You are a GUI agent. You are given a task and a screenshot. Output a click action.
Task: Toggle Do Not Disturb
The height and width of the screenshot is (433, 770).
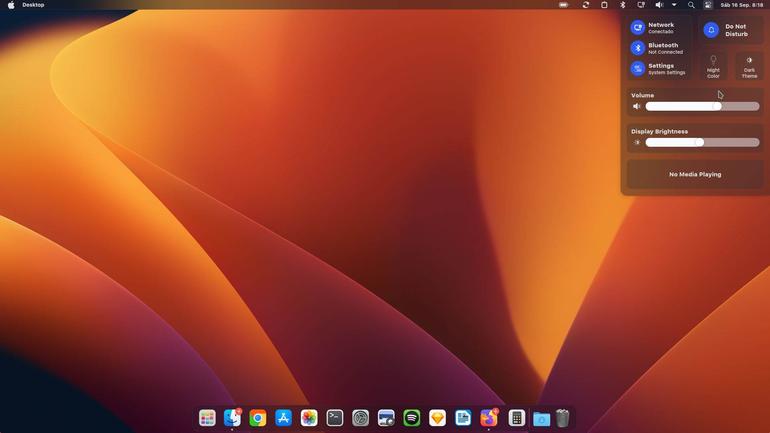point(730,30)
